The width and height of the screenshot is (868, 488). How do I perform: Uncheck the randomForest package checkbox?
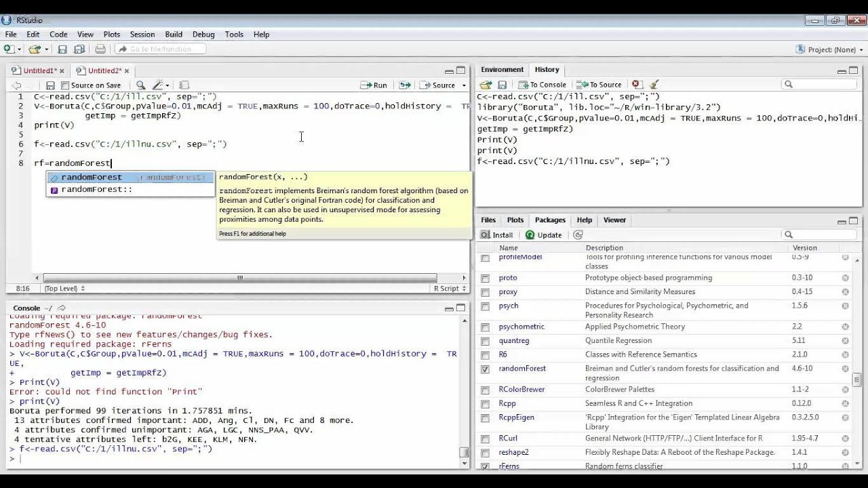pyautogui.click(x=485, y=369)
